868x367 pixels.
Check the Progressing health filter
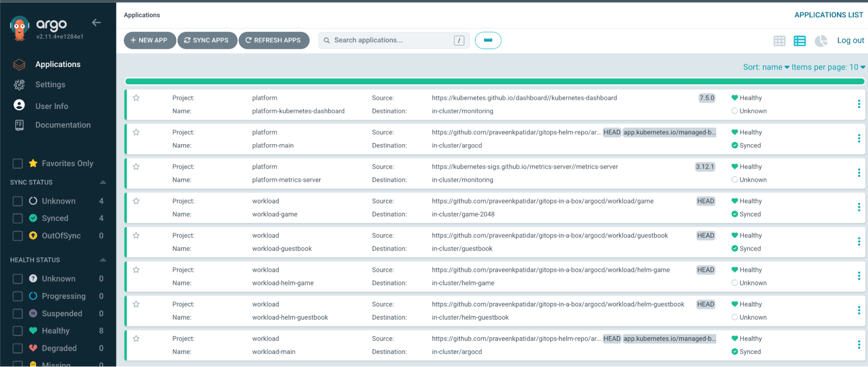click(x=18, y=296)
